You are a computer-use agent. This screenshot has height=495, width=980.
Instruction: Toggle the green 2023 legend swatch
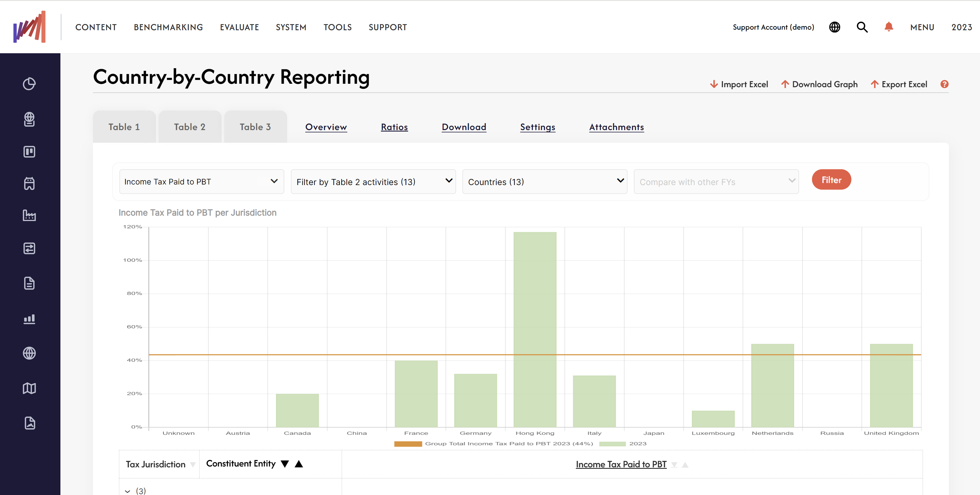point(612,444)
